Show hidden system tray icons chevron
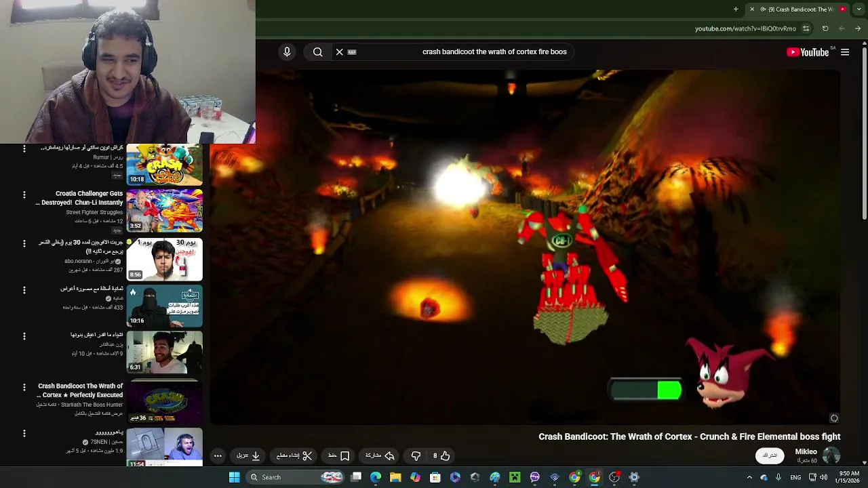Viewport: 868px width, 488px height. tap(749, 477)
